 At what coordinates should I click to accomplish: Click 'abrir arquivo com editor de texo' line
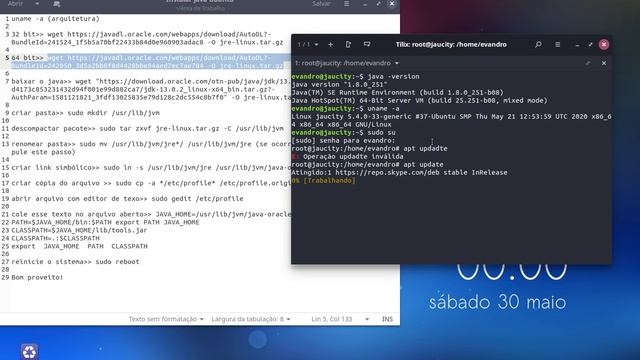pyautogui.click(x=127, y=199)
